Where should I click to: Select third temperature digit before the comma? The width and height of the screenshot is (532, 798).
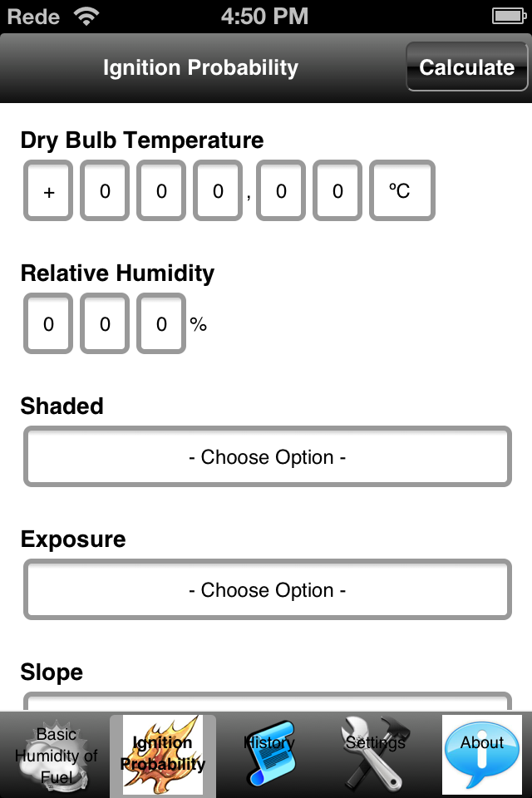pos(218,190)
